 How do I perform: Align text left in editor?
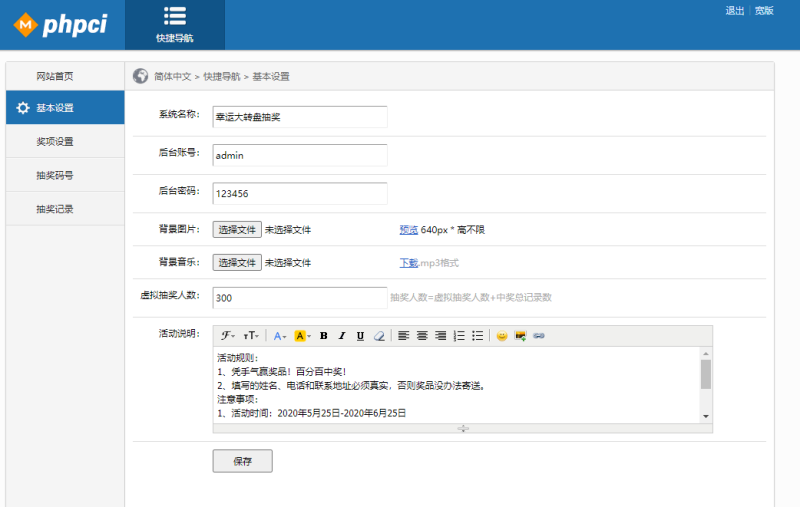pos(404,336)
